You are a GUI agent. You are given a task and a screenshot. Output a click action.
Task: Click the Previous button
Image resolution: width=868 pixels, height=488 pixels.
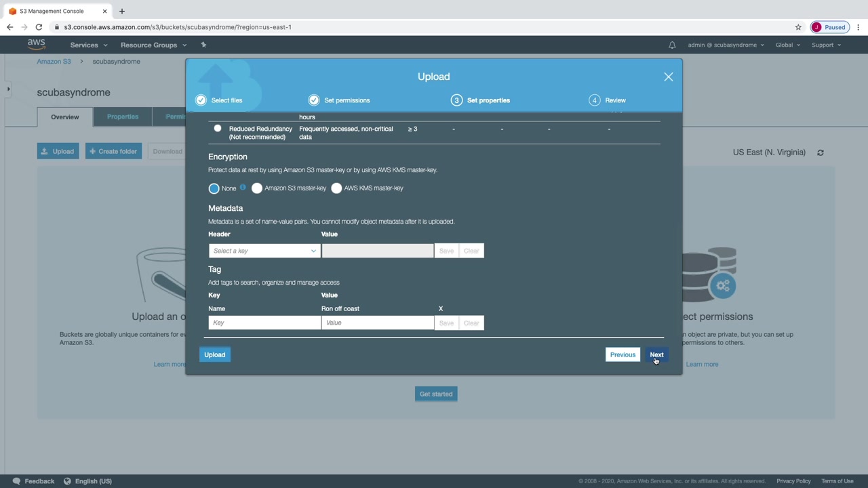point(623,354)
